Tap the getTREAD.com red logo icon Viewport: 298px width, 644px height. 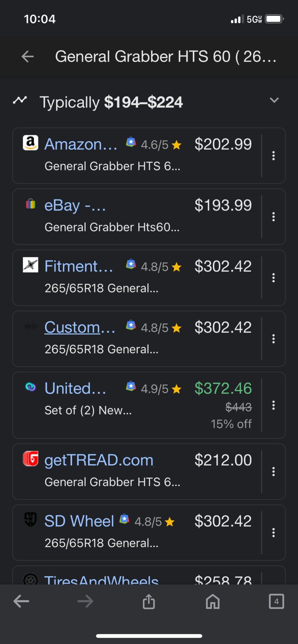(31, 458)
